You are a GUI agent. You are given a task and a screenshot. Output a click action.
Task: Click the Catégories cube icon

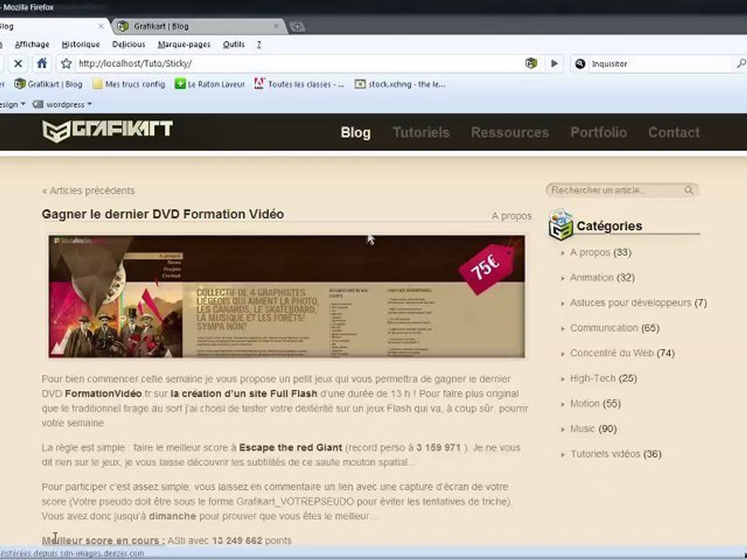560,224
